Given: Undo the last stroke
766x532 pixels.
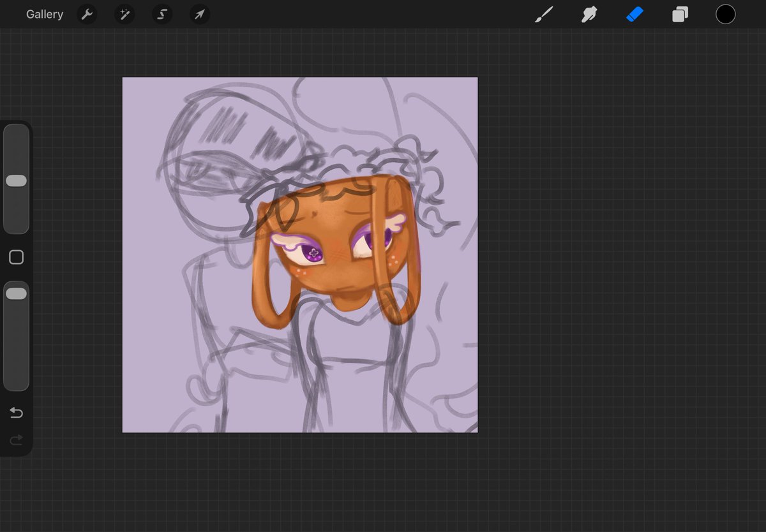Looking at the screenshot, I should click(16, 413).
